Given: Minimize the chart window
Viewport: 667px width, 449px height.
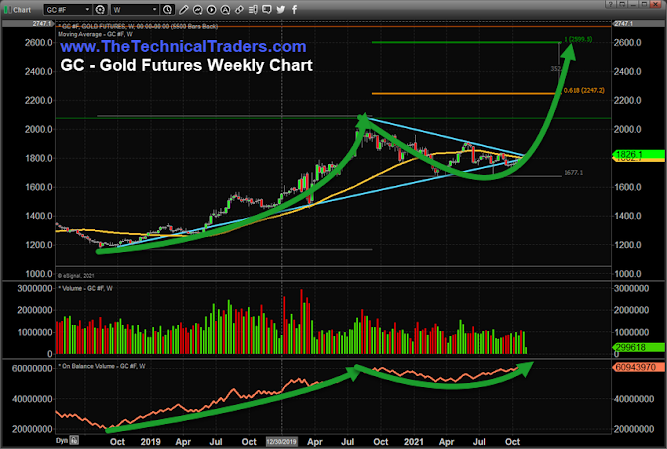Looking at the screenshot, I should coord(633,4).
